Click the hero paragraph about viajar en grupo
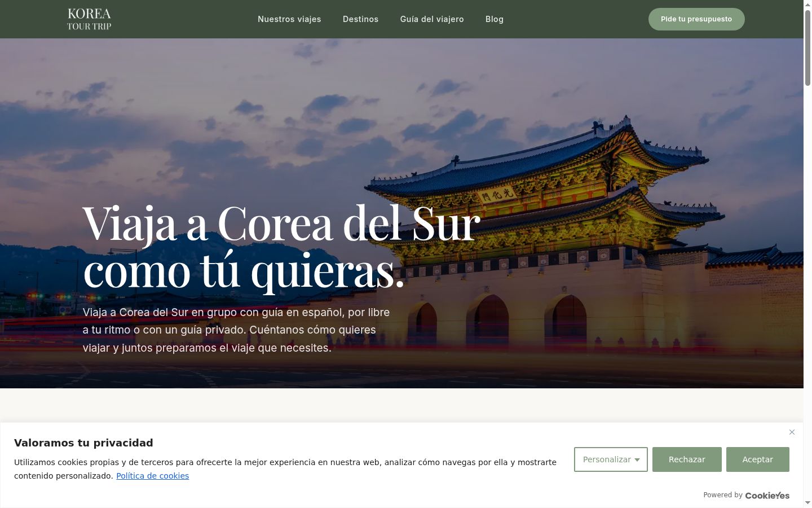 click(236, 330)
